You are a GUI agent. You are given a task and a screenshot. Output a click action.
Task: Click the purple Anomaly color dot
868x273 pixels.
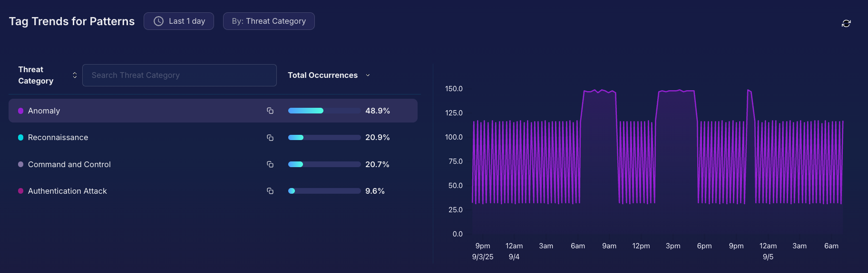[21, 111]
